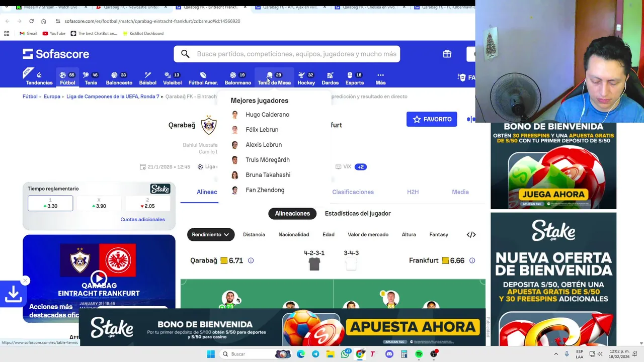Expand the Rendimiento dropdown
This screenshot has height=362, width=644.
[x=210, y=234]
